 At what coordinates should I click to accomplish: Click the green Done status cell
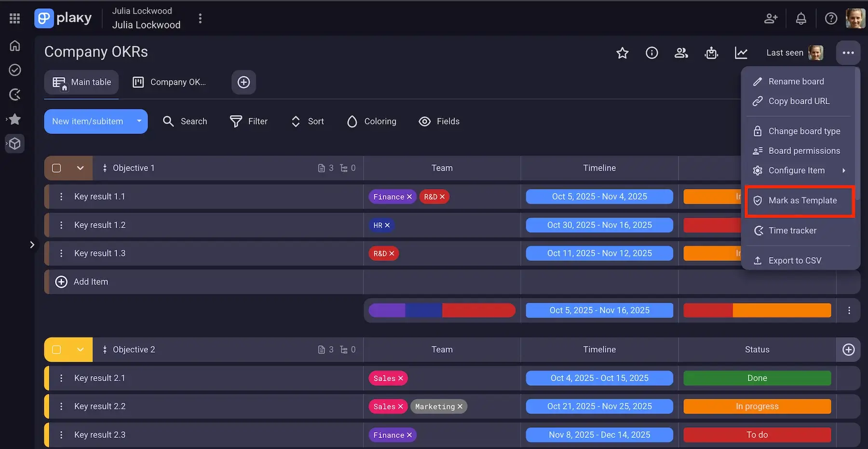pyautogui.click(x=757, y=379)
